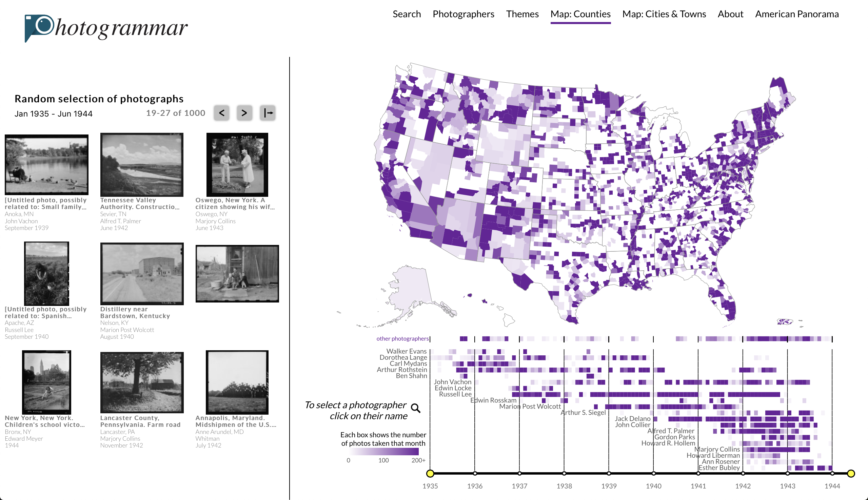Screen dimensions: 868x500
Task: Select Marion Post Wolcott in timeline
Action: (530, 407)
